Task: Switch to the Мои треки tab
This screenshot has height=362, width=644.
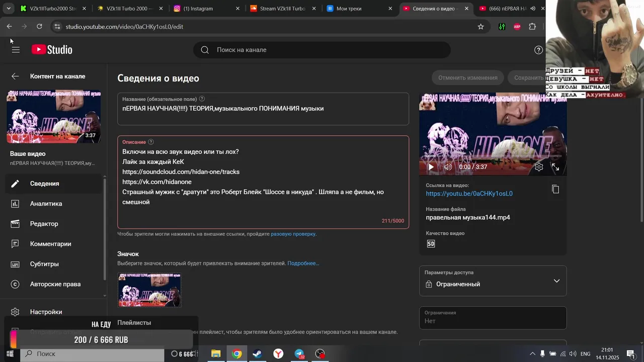Action: [x=359, y=9]
